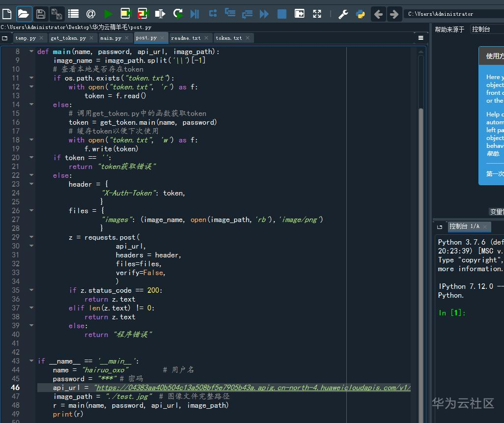Fold the requests.post block at line 29
Screen dimensions: 504x423
click(x=31, y=237)
